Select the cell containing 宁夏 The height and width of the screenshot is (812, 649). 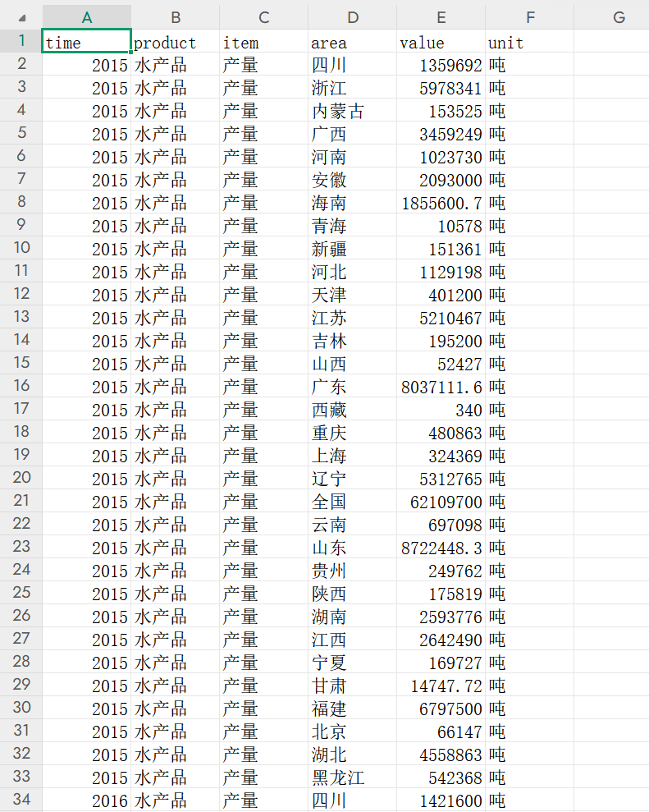[353, 662]
